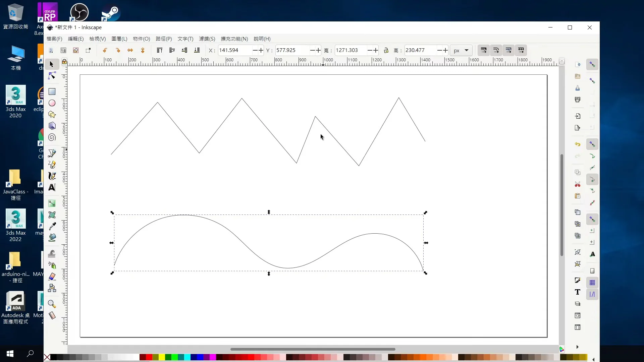Screen dimensions: 644x362
Task: Select the Node editing tool
Action: tap(52, 76)
